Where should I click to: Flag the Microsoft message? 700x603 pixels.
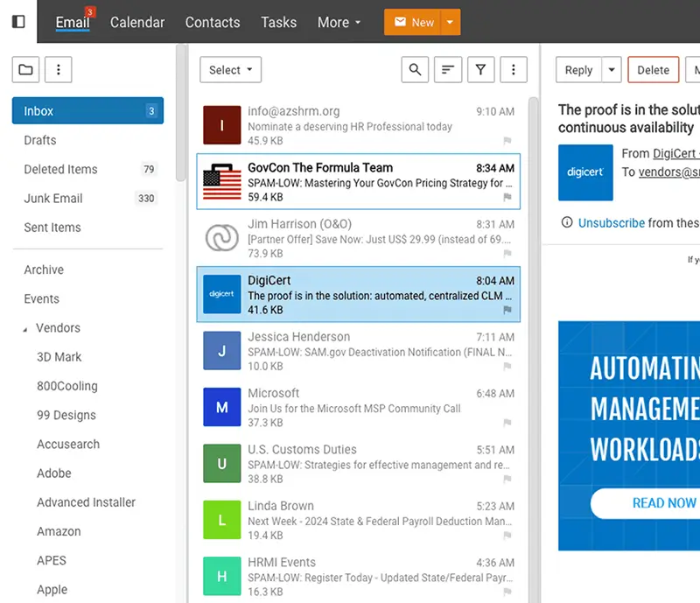tap(507, 423)
